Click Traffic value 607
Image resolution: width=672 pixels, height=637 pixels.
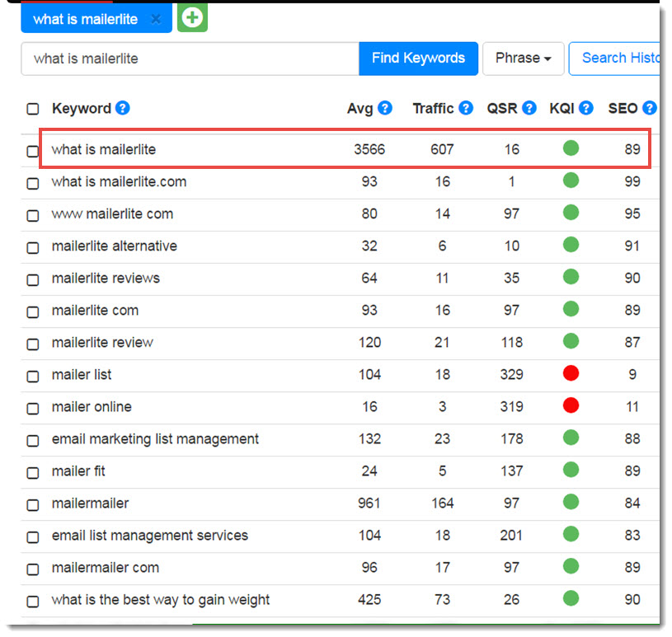[442, 149]
